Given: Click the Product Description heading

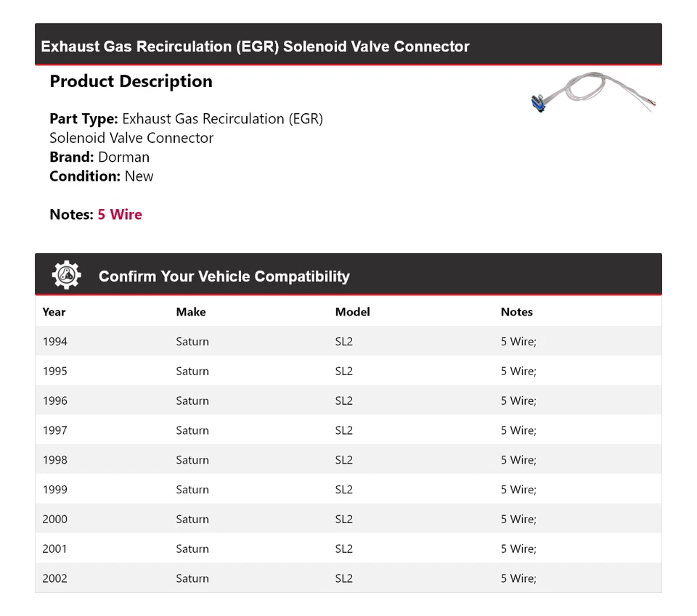Looking at the screenshot, I should point(131,81).
